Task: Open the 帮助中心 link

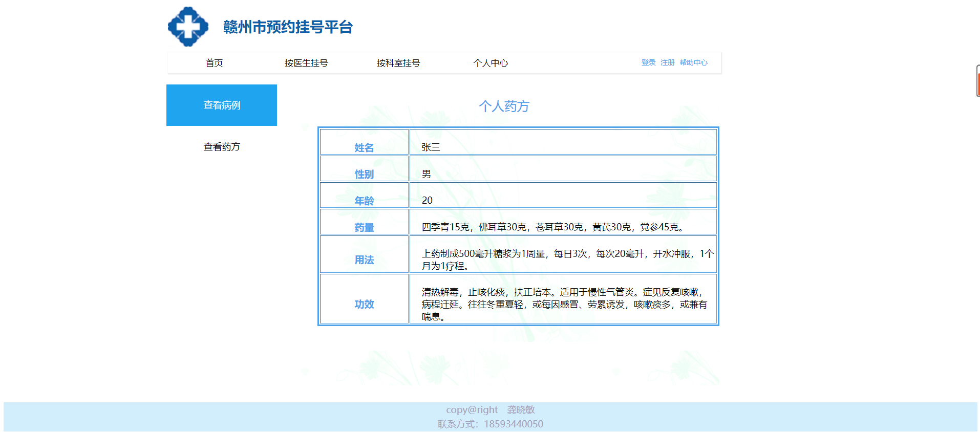Action: click(693, 62)
